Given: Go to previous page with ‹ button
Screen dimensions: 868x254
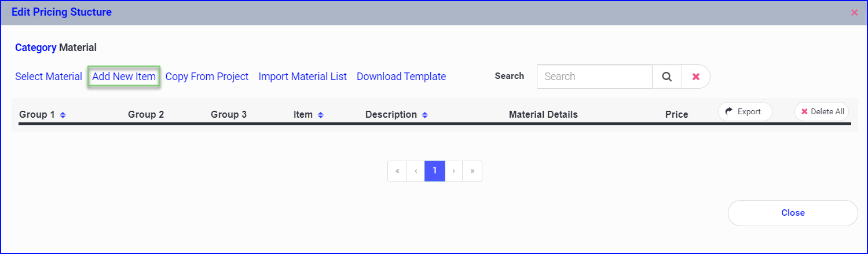Looking at the screenshot, I should 416,171.
